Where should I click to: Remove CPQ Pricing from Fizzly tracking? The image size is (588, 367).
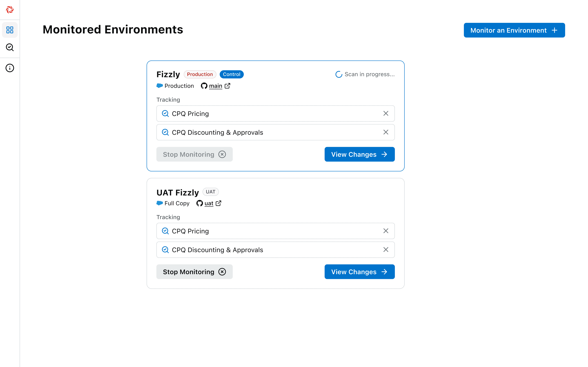pyautogui.click(x=386, y=113)
